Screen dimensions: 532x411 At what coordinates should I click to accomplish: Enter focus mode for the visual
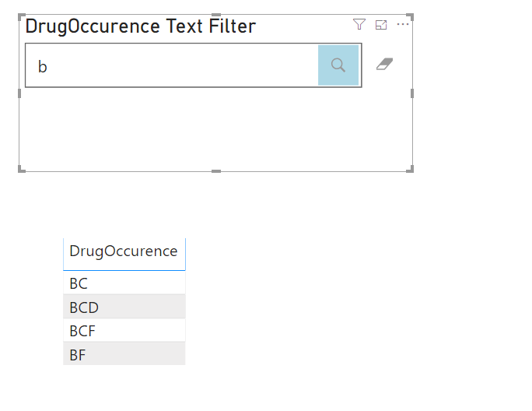click(x=381, y=25)
